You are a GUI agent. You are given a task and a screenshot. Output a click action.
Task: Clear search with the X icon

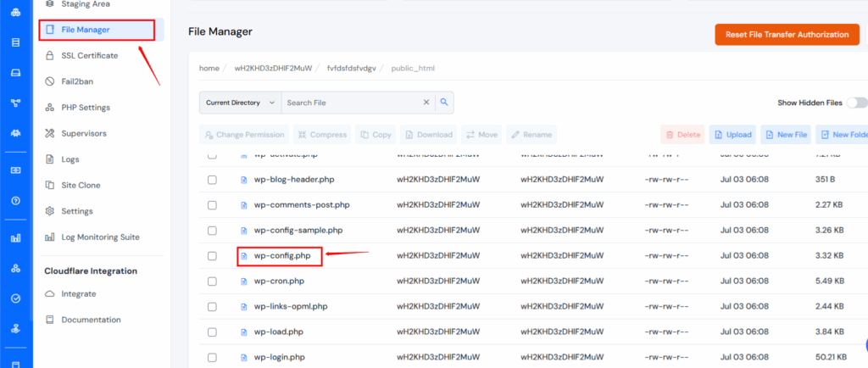pos(426,103)
